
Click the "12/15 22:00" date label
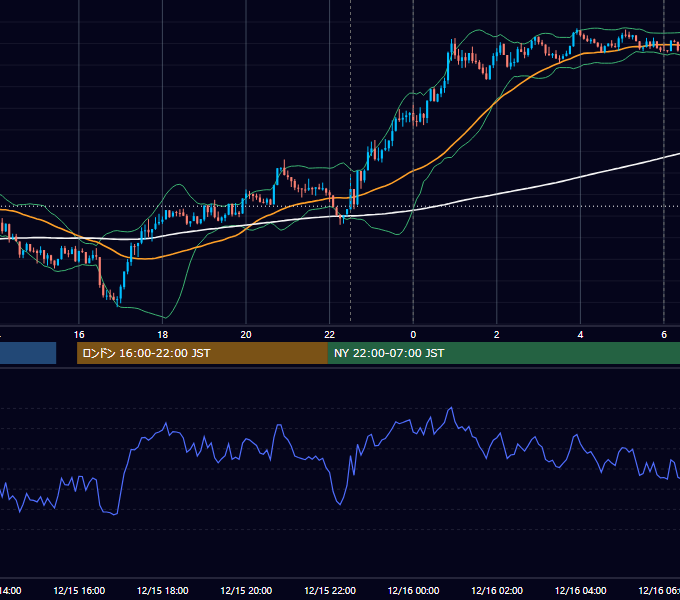pos(330,590)
